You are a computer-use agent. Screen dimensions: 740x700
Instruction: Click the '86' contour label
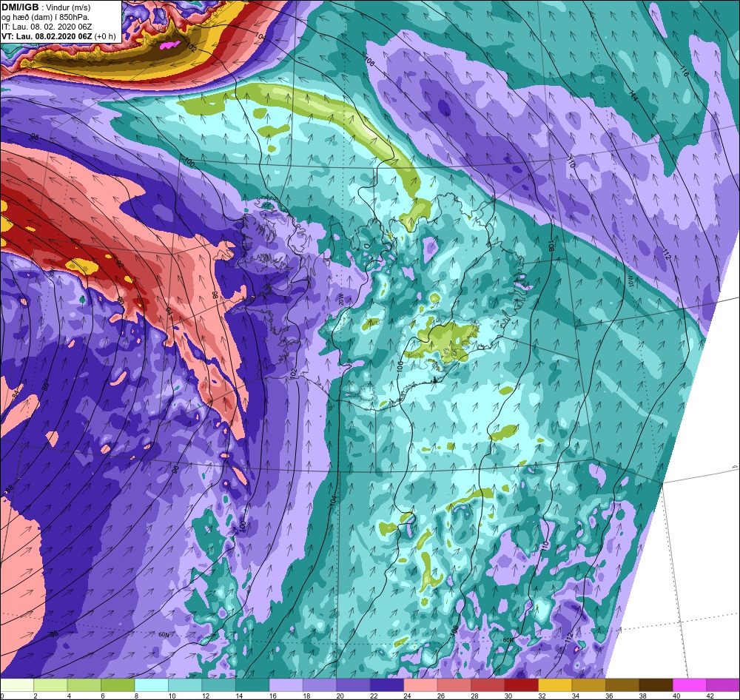46,386
